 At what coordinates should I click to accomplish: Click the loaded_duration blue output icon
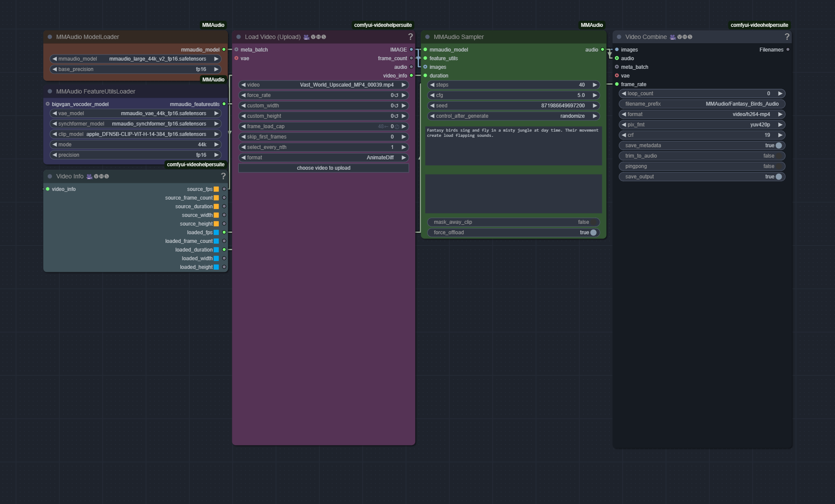point(216,250)
